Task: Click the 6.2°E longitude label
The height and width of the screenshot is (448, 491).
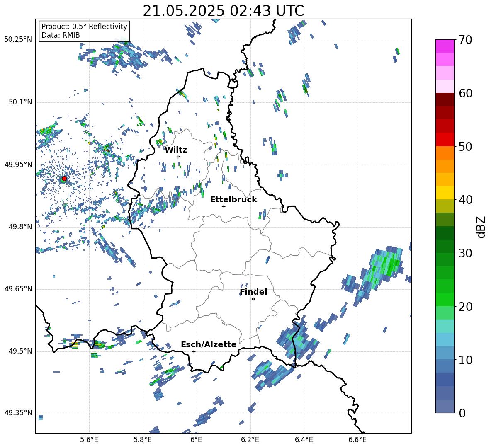Action: 250,440
